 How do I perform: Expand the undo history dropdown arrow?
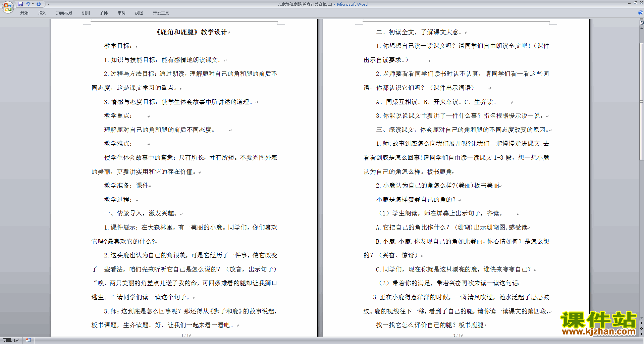tap(33, 4)
